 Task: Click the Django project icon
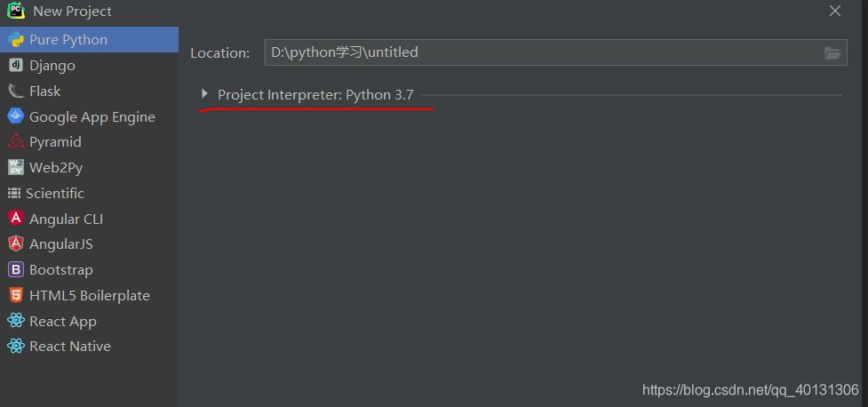pyautogui.click(x=15, y=66)
